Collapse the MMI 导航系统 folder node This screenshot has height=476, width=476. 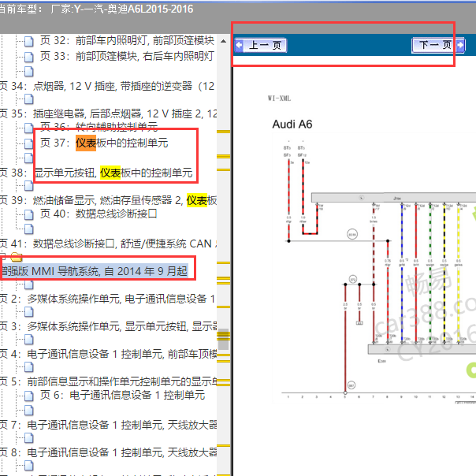click(2, 256)
